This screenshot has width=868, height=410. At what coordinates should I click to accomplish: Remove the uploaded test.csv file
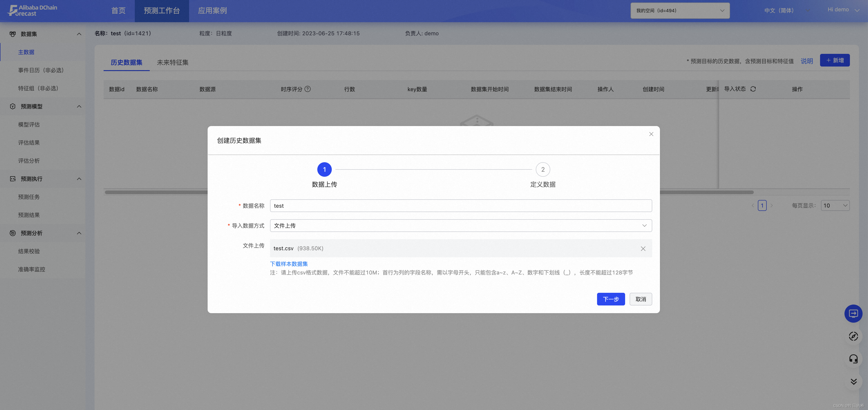pos(643,248)
